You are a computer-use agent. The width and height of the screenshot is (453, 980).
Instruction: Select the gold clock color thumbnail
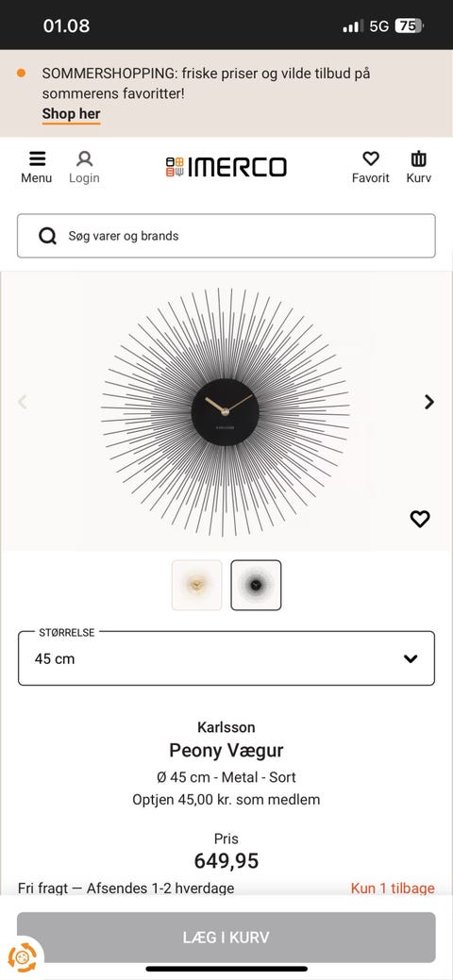click(196, 585)
